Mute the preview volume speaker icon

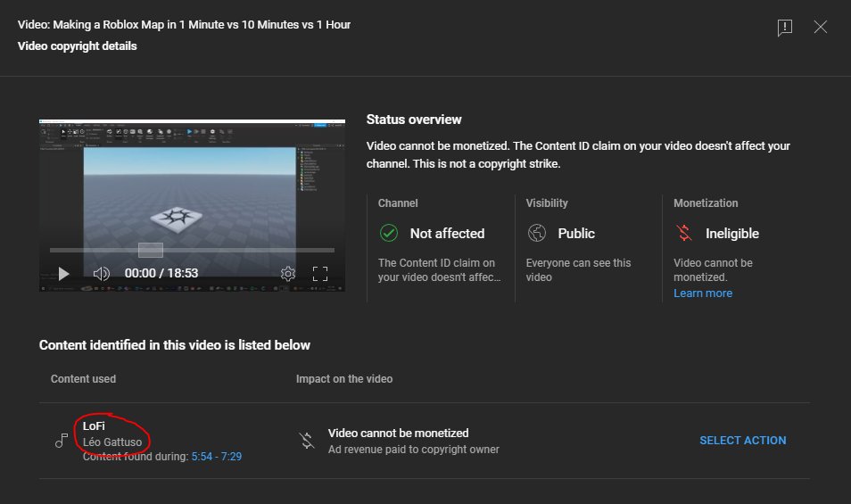tap(101, 274)
